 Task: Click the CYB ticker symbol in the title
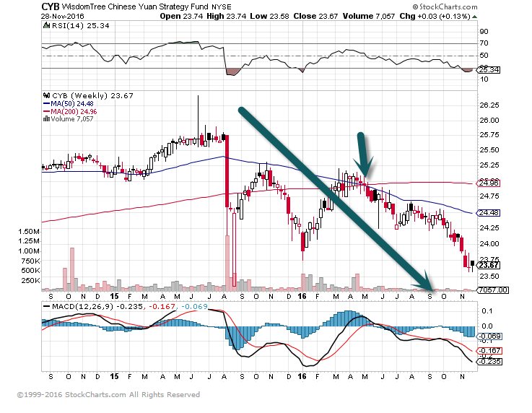[x=51, y=6]
